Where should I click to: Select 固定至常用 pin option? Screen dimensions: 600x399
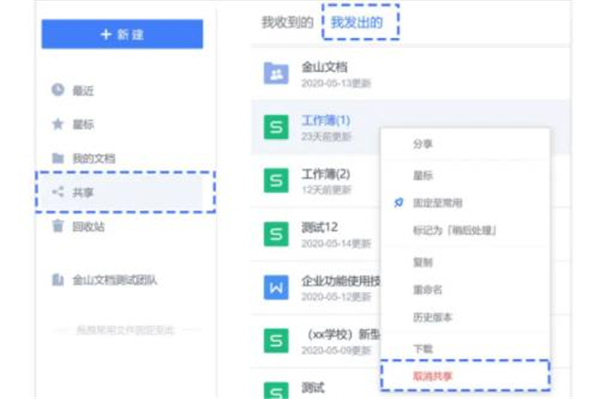(x=437, y=203)
